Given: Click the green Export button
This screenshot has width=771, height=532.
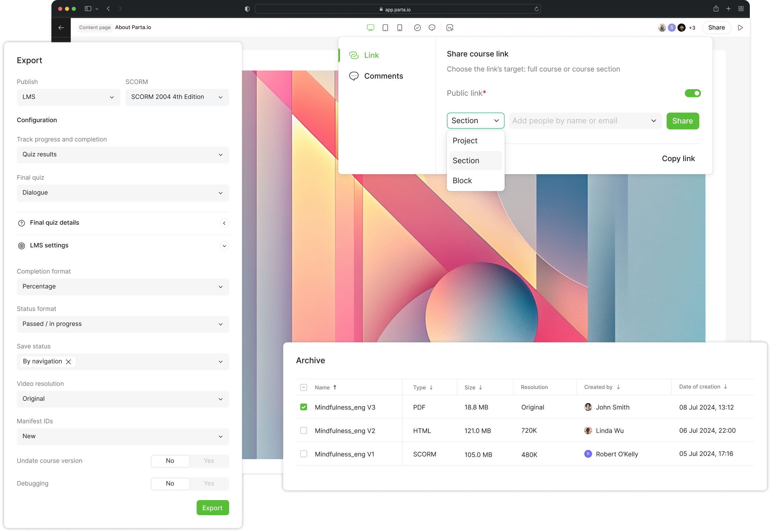Looking at the screenshot, I should click(x=212, y=508).
